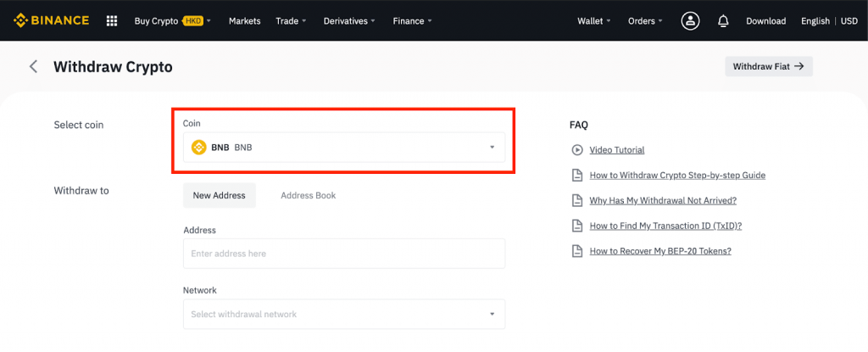
Task: Click the document icon beside Withdrawal Not Arrived
Action: 576,201
